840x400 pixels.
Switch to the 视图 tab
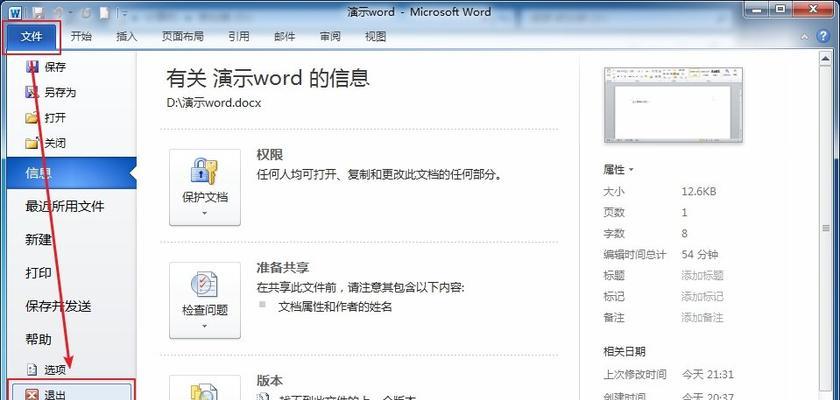[376, 36]
